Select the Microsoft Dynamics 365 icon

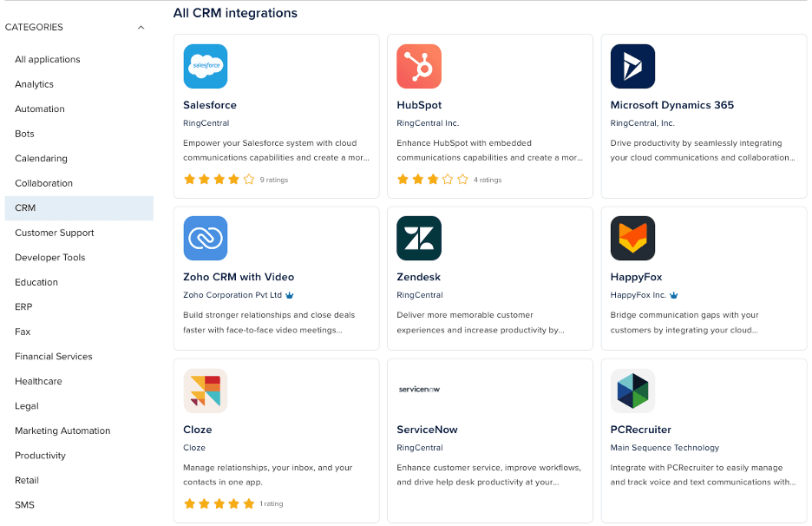coord(632,66)
